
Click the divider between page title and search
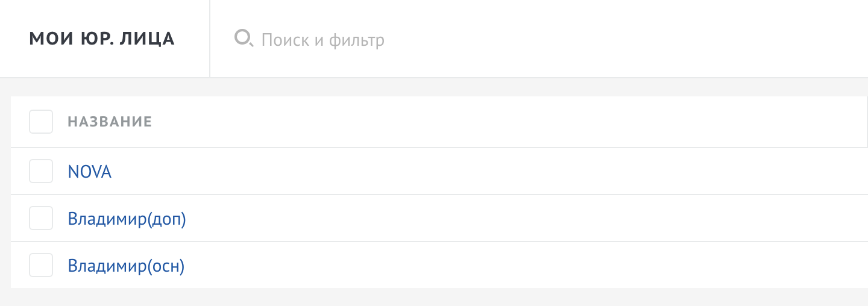(210, 39)
